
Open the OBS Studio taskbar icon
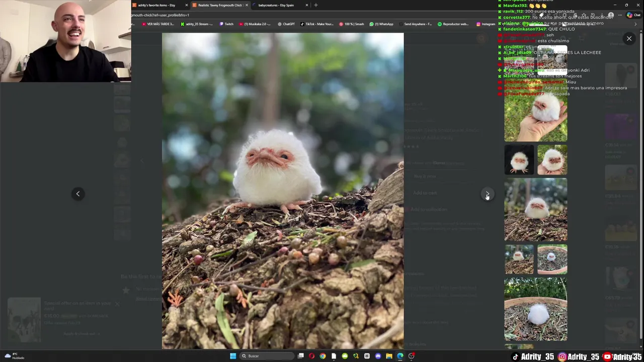pos(411,356)
